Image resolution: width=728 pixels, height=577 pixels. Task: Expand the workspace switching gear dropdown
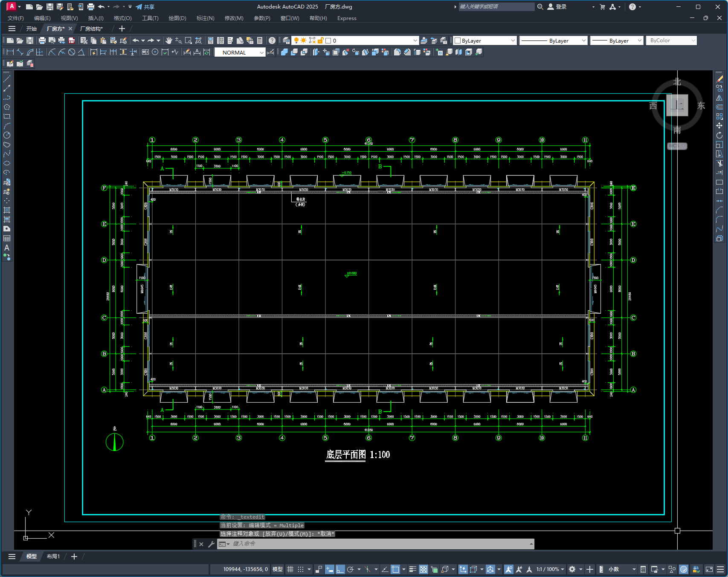(580, 569)
